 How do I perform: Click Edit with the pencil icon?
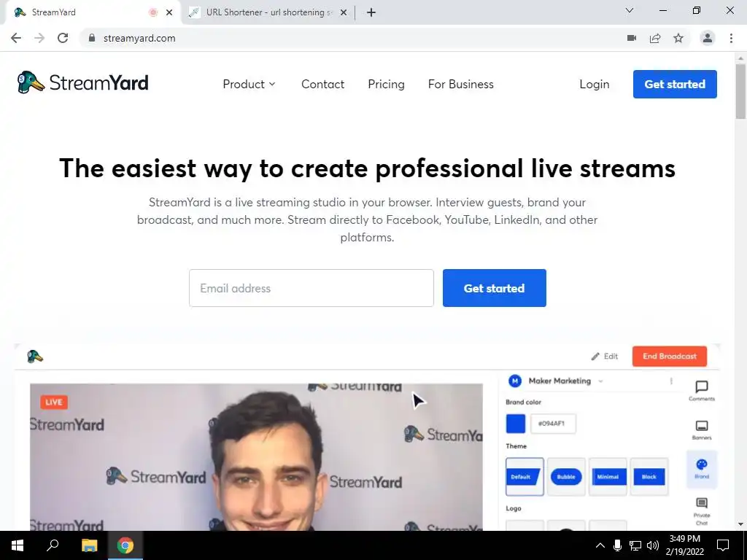605,356
